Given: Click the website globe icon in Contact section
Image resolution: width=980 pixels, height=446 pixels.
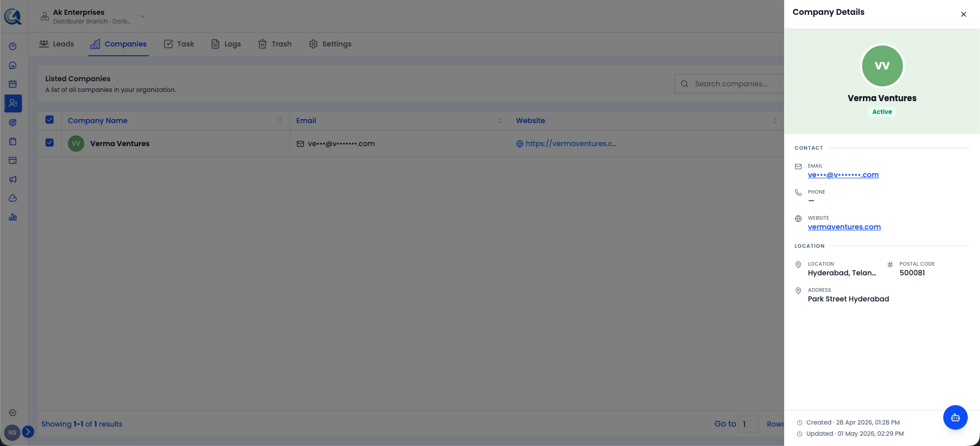Looking at the screenshot, I should pos(798,219).
